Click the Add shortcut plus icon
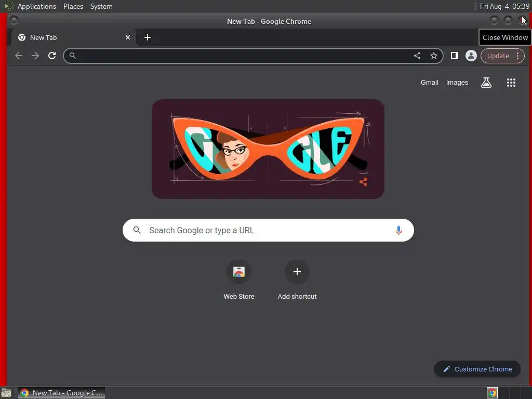 coord(297,272)
